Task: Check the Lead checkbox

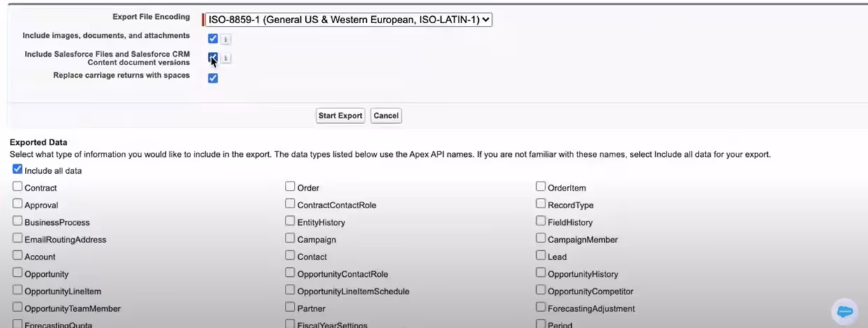Action: coord(541,256)
